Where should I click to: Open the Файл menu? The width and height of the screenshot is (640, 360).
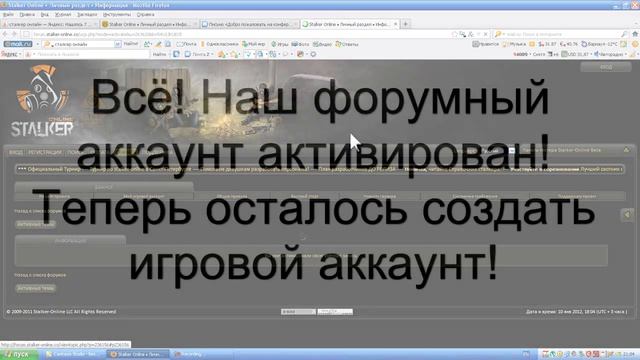pos(8,14)
